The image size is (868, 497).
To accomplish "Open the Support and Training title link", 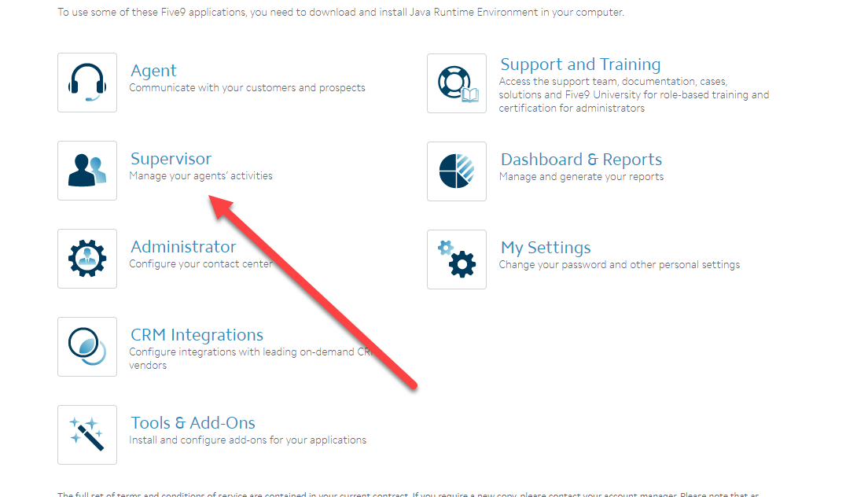I will [580, 64].
